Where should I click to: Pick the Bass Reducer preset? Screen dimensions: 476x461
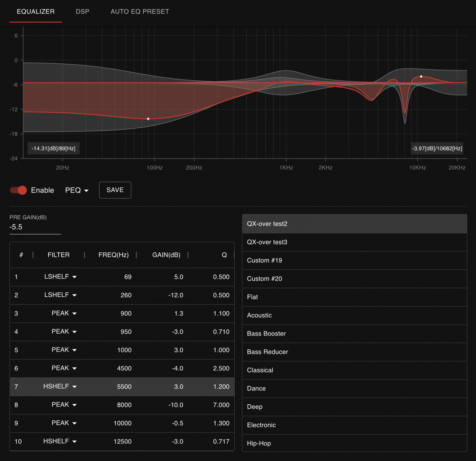(354, 352)
